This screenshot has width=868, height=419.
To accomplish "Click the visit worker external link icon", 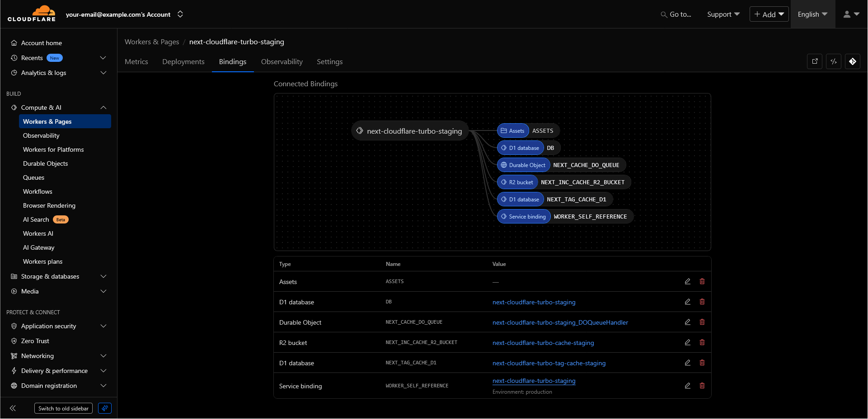I will click(815, 61).
